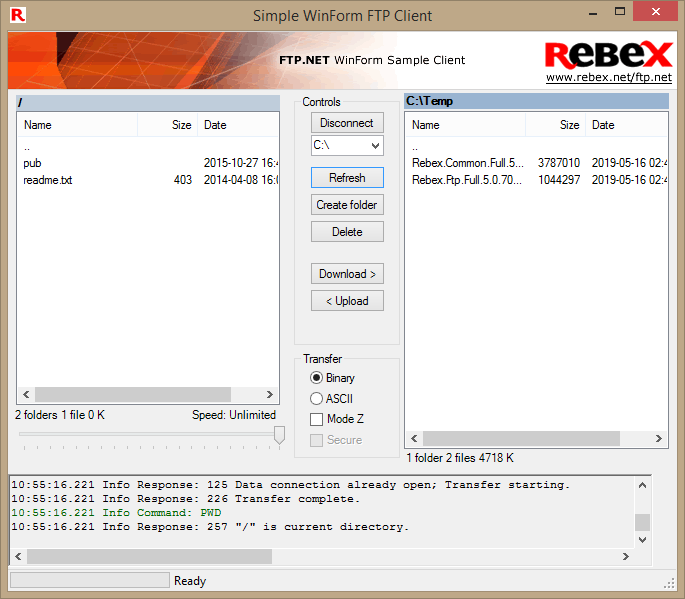This screenshot has width=685, height=599.
Task: Sort remote list by Size column header
Action: click(168, 125)
